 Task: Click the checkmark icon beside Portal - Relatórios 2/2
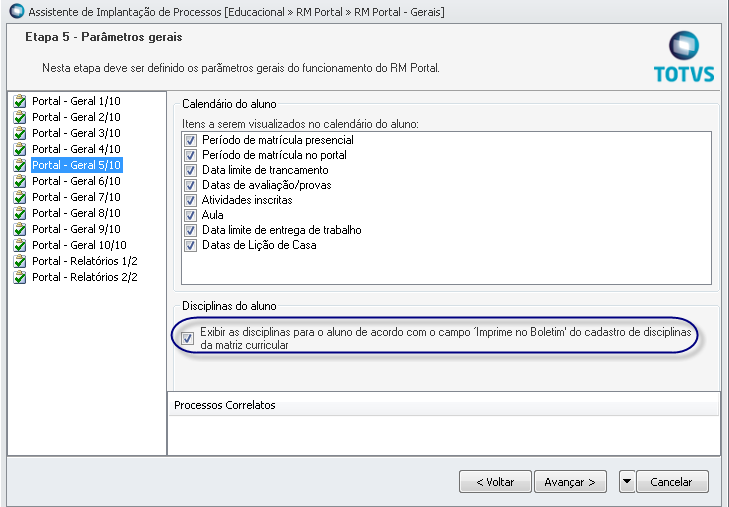[20, 277]
